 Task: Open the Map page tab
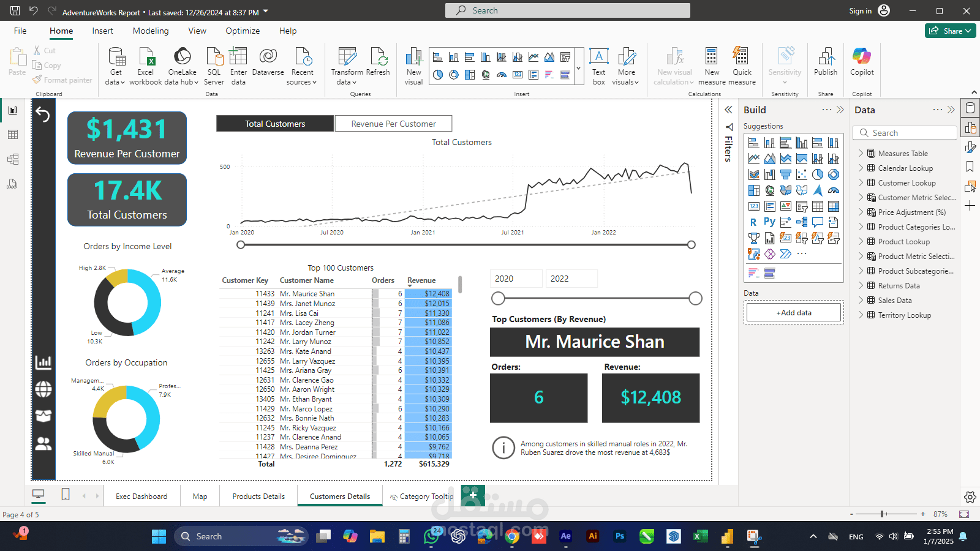pos(200,497)
